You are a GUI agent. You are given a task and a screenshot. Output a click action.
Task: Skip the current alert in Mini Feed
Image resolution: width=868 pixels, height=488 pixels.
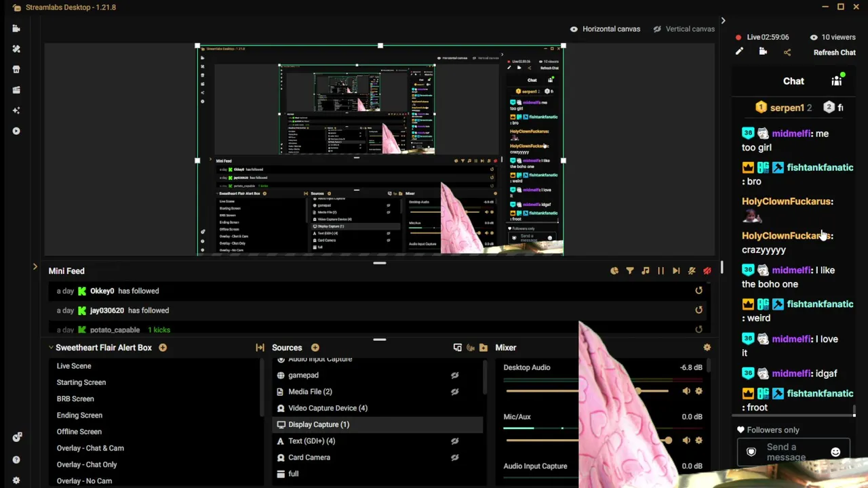coord(676,271)
